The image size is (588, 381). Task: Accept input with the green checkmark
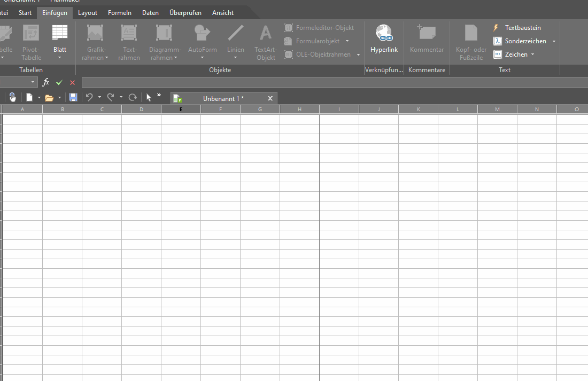59,82
